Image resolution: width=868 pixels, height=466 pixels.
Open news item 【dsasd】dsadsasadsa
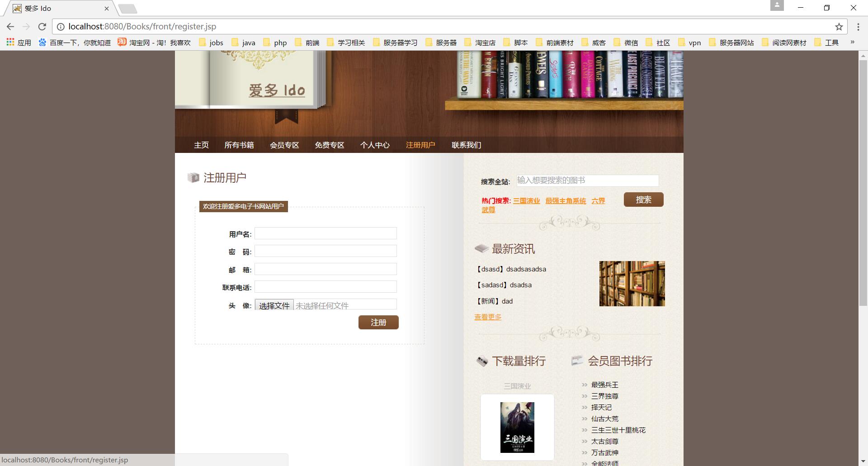pyautogui.click(x=510, y=269)
